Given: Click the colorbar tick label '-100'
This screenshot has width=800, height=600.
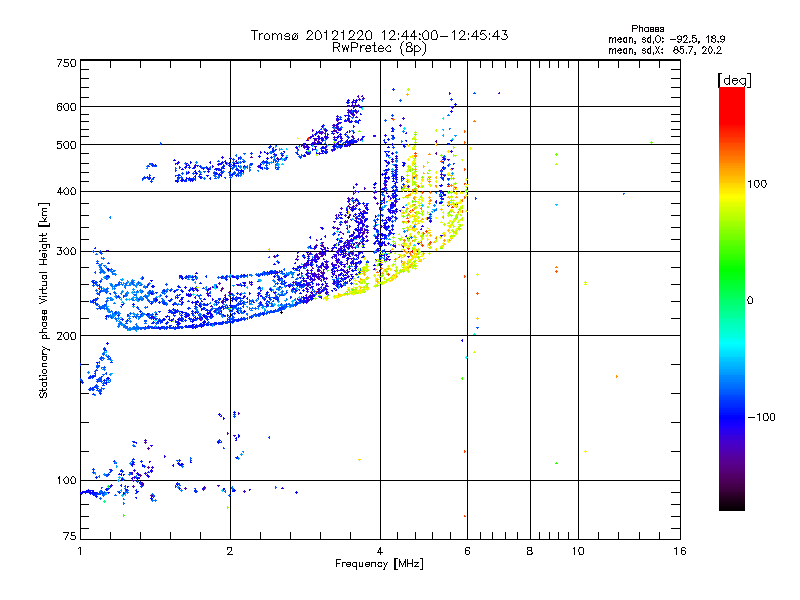Looking at the screenshot, I should (x=762, y=417).
